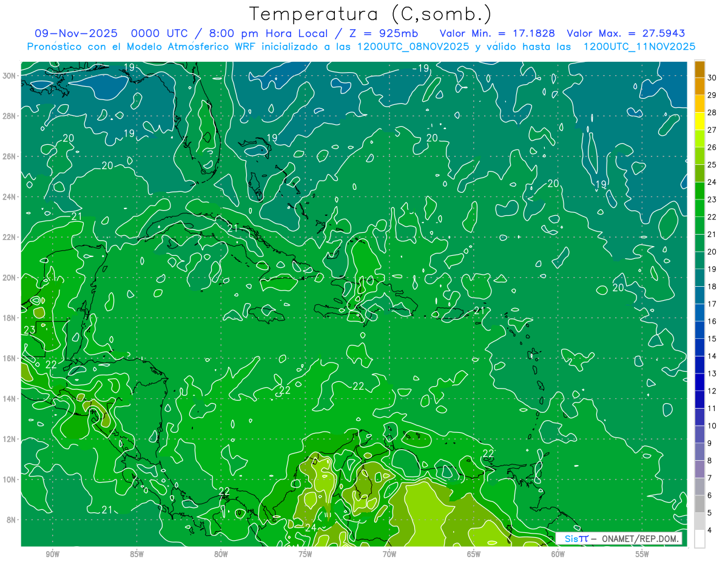Click the '30N' latitude axis label
This screenshot has width=728, height=562.
click(9, 75)
